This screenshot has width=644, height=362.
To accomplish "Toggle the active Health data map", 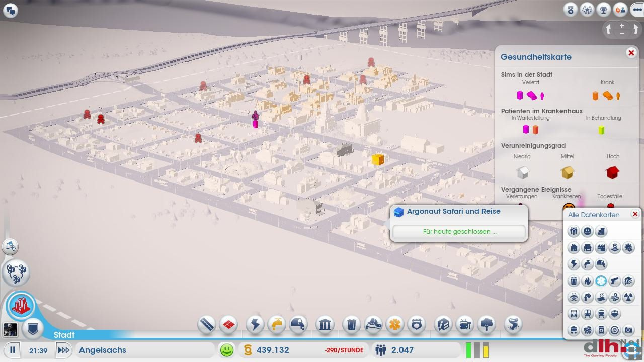I will coord(601,281).
